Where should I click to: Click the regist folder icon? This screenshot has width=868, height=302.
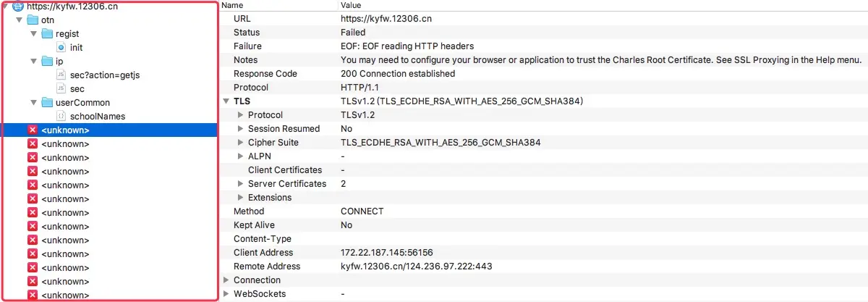pos(47,34)
